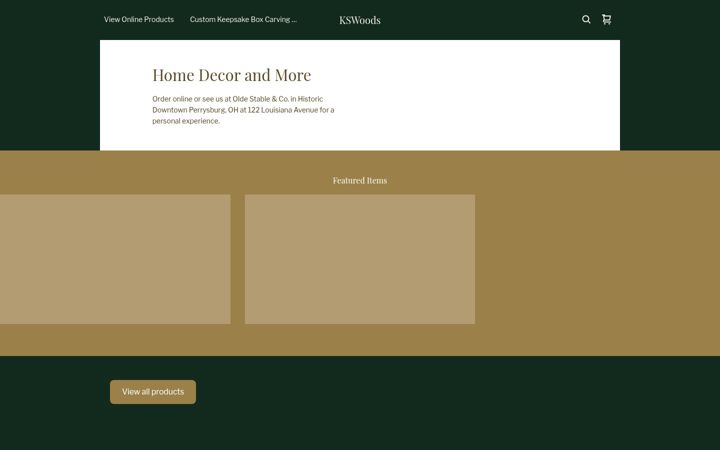The width and height of the screenshot is (720, 450).
Task: Open the search icon
Action: [x=586, y=19]
